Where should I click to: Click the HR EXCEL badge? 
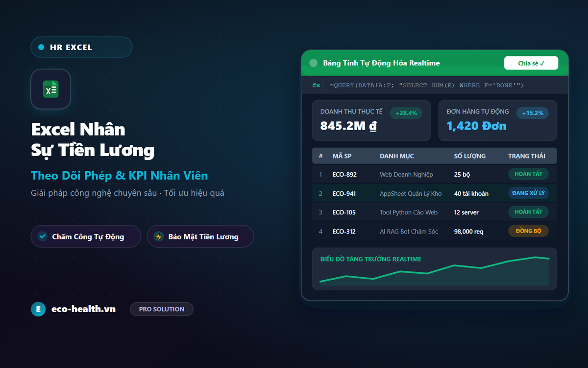[81, 47]
